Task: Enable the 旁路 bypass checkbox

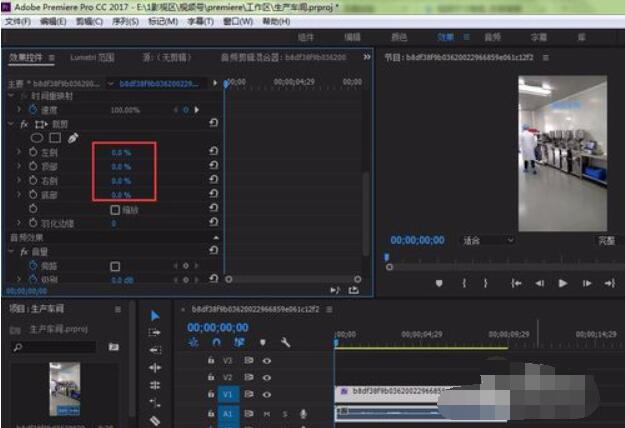Action: 115,266
